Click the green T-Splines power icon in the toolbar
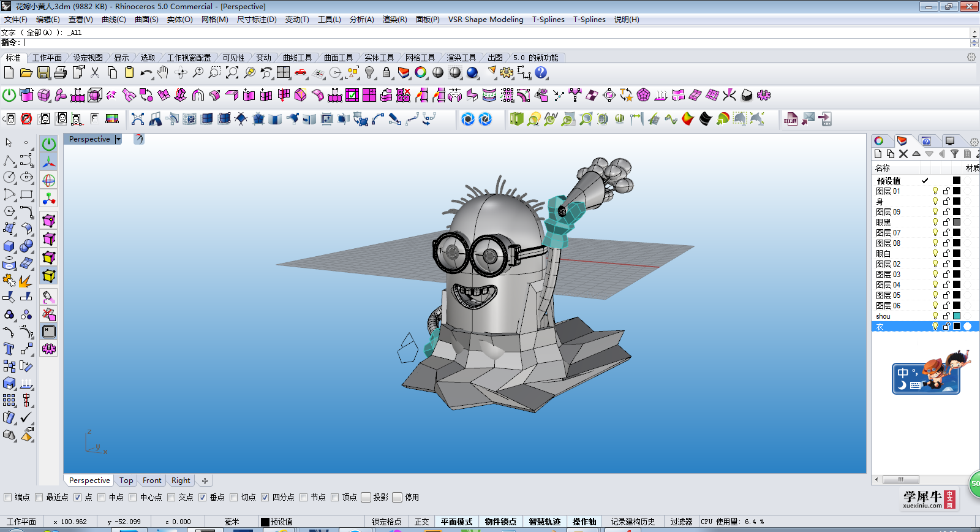Image resolution: width=980 pixels, height=532 pixels. point(9,95)
